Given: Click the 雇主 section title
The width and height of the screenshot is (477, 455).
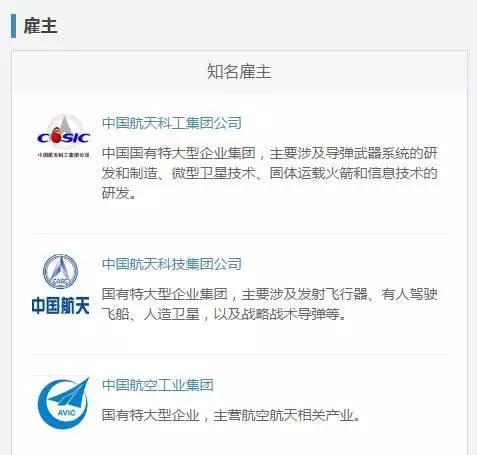Looking at the screenshot, I should [40, 26].
